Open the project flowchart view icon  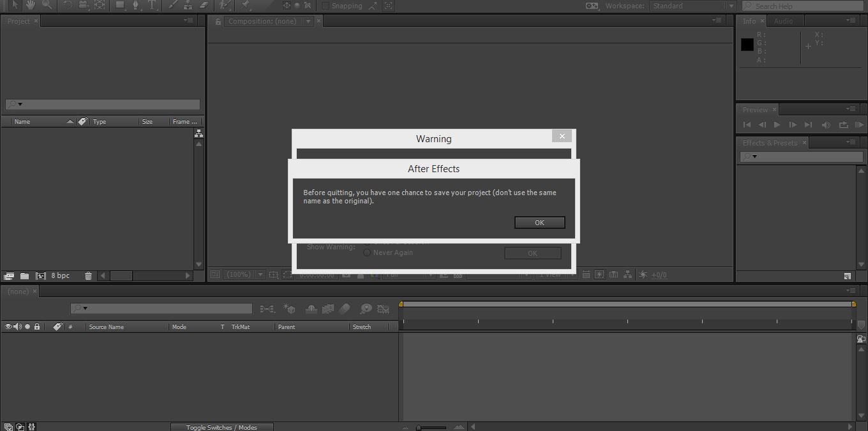(199, 133)
